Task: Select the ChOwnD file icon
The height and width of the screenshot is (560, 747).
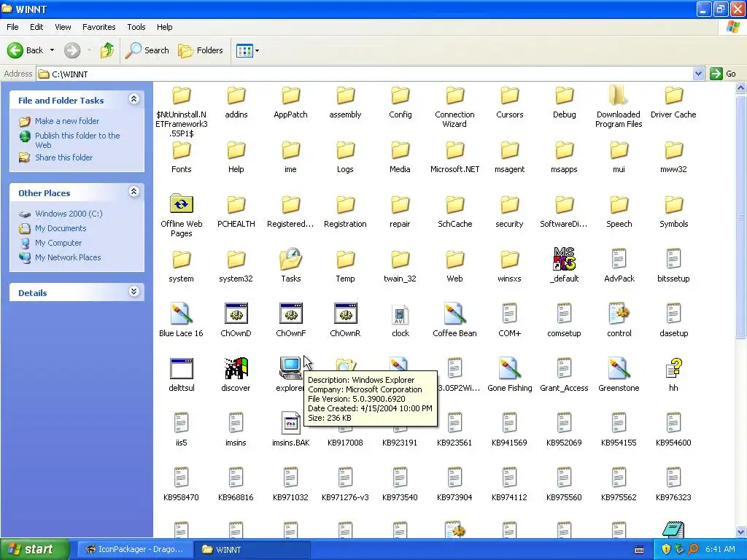Action: click(x=236, y=314)
